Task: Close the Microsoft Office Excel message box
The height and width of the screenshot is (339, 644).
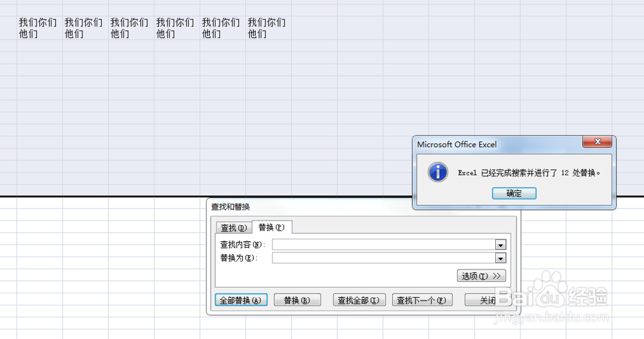Action: 597,142
